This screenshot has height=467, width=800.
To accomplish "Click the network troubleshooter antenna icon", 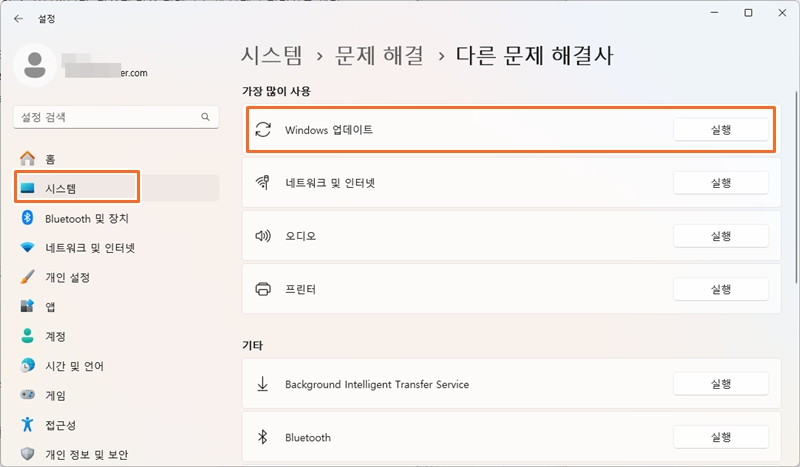I will (x=263, y=182).
